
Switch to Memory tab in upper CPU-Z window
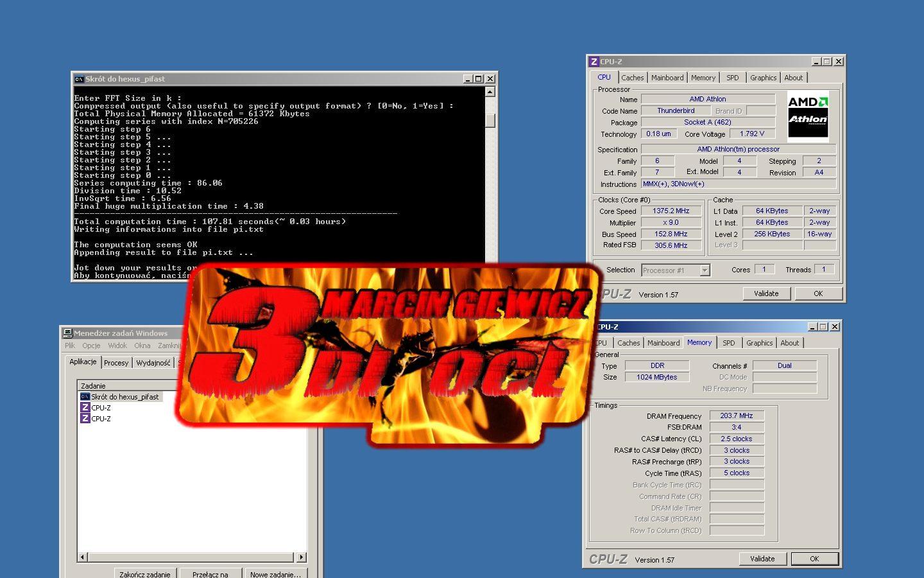click(x=703, y=78)
